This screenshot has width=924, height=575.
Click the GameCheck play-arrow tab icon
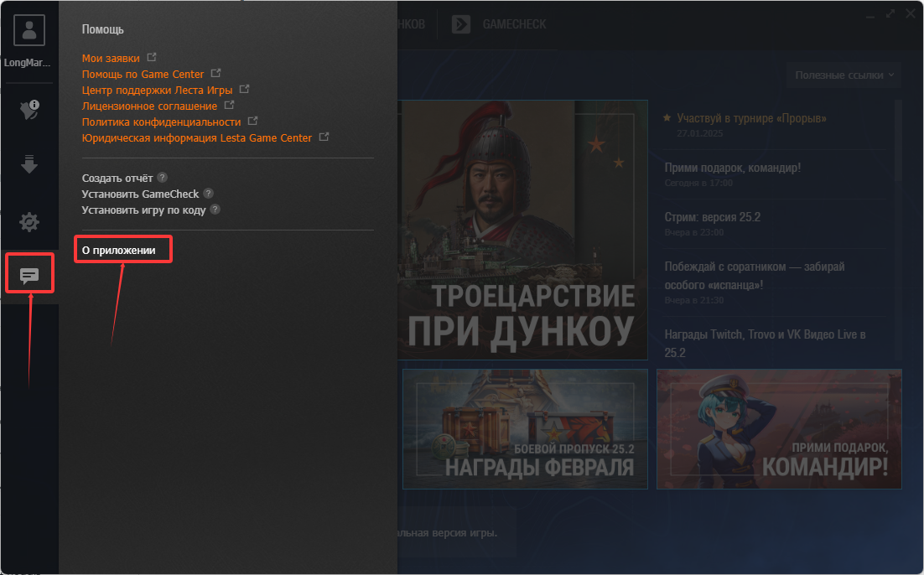click(461, 24)
